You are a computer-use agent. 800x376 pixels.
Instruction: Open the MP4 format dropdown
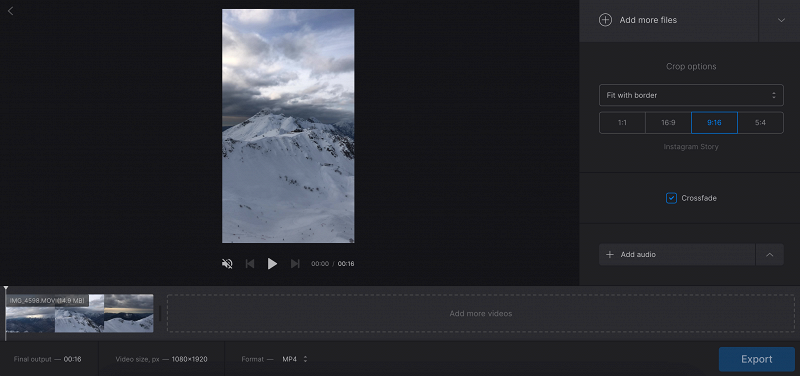click(295, 359)
